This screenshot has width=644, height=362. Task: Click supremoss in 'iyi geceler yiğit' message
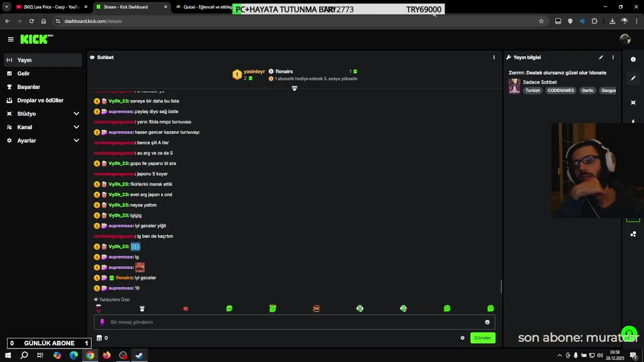click(x=121, y=226)
